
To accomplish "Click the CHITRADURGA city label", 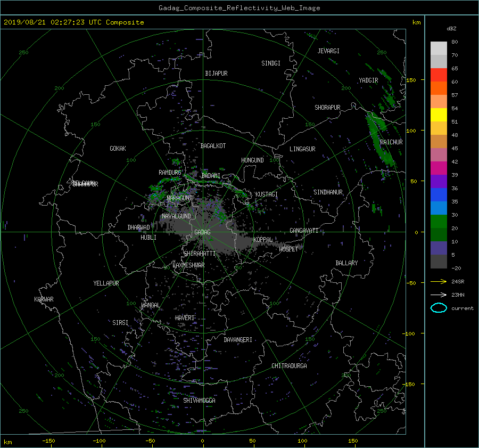I will [290, 366].
